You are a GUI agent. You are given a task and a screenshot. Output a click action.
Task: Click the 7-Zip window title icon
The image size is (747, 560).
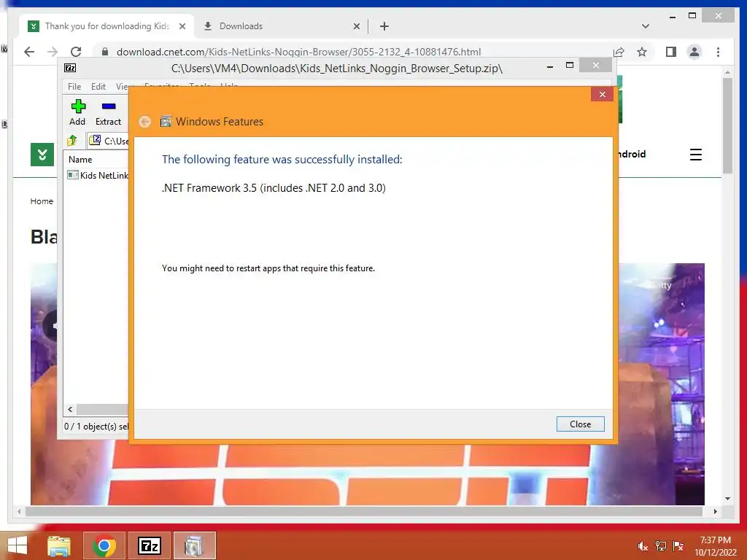click(x=70, y=68)
